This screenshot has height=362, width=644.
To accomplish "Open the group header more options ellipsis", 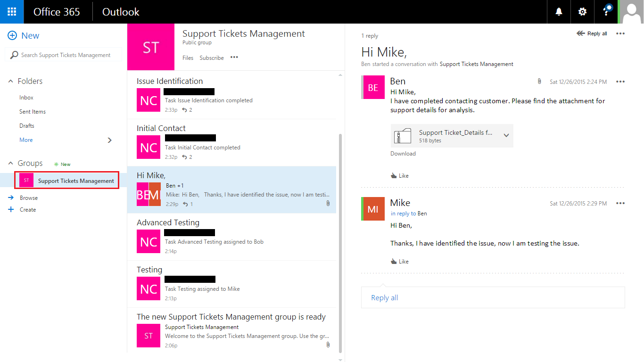I will pos(234,58).
